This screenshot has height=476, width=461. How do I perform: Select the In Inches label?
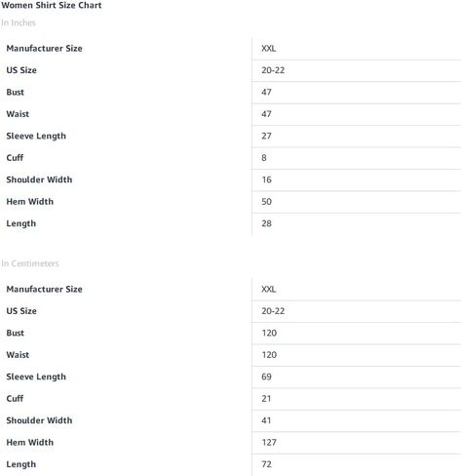pos(19,22)
